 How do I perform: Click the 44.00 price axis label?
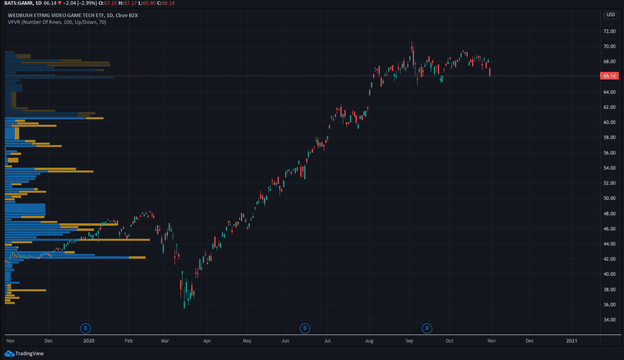point(609,244)
